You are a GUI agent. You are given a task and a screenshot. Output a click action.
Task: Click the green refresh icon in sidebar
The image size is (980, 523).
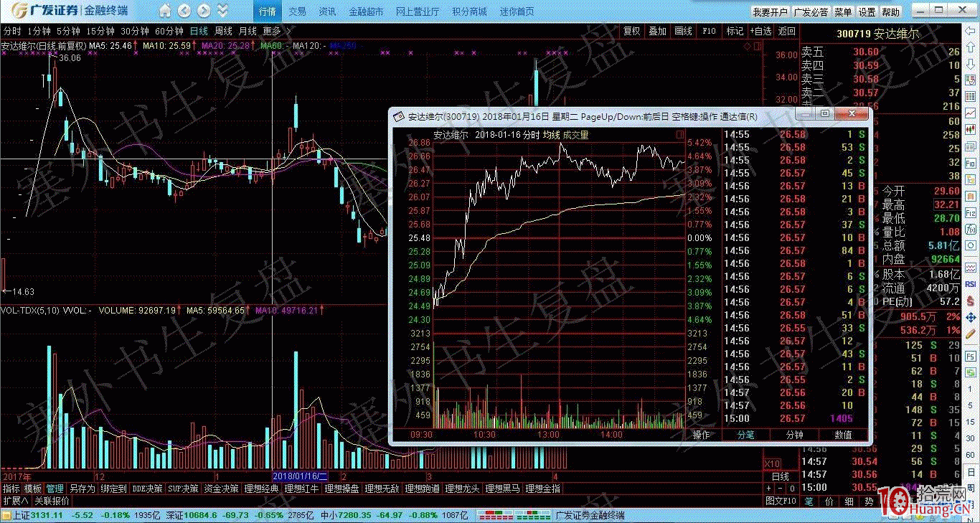pos(970,372)
